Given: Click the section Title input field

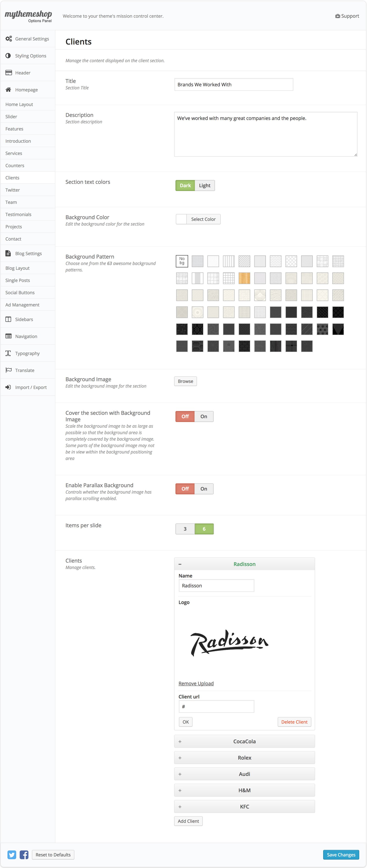Looking at the screenshot, I should tap(233, 85).
